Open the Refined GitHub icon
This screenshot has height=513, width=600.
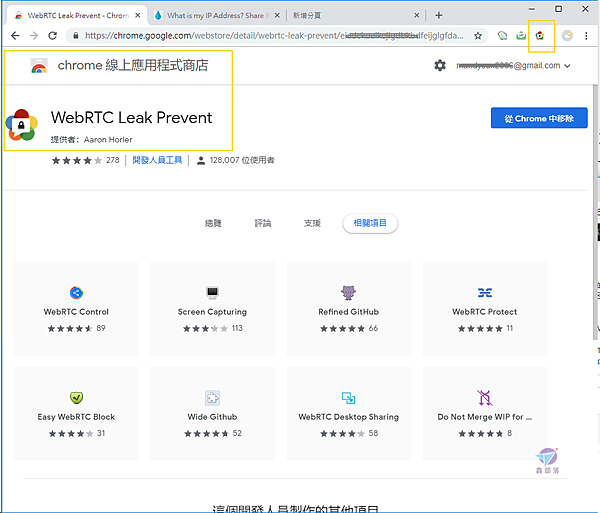(x=348, y=293)
